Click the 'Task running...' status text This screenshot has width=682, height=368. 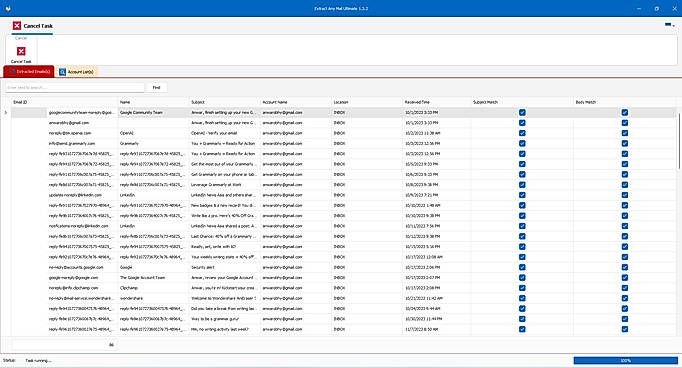pyautogui.click(x=38, y=361)
